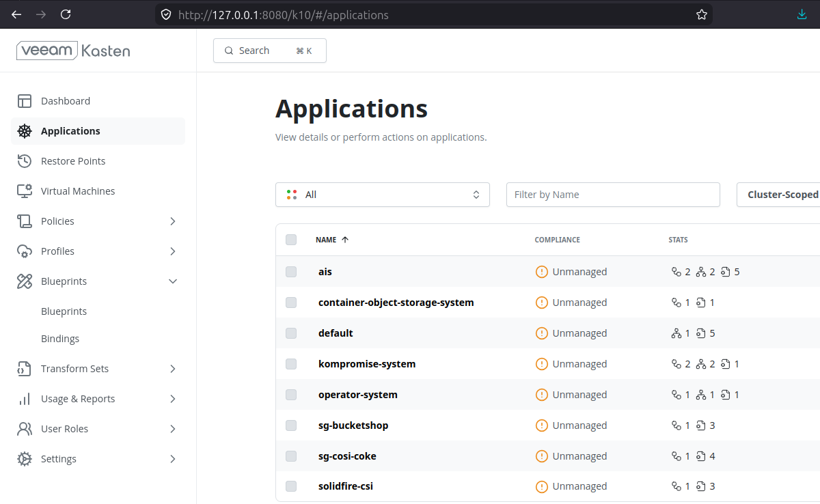Image resolution: width=820 pixels, height=504 pixels.
Task: Check the box for kompromise-system
Action: click(x=291, y=364)
